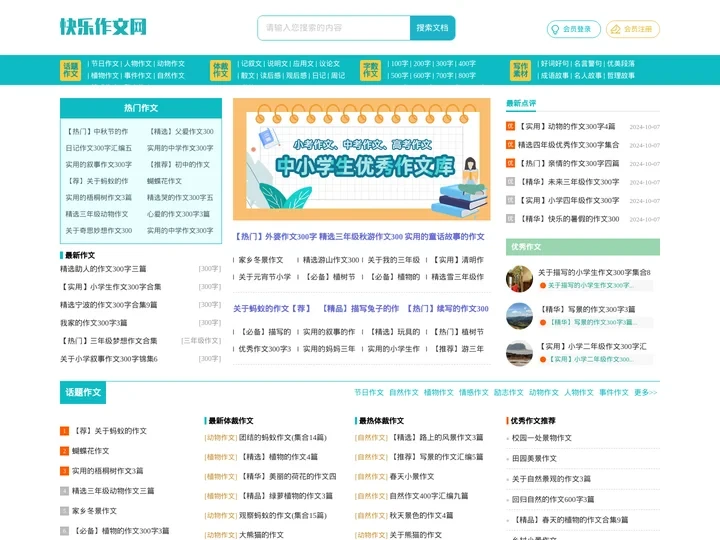The width and height of the screenshot is (720, 540).
Task: Open 家乡冬景作文 in center list
Action: click(261, 260)
